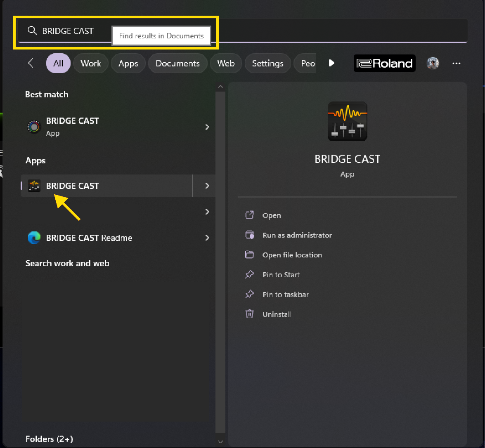
Task: Click the right arrow to reveal more filters
Action: coord(331,63)
